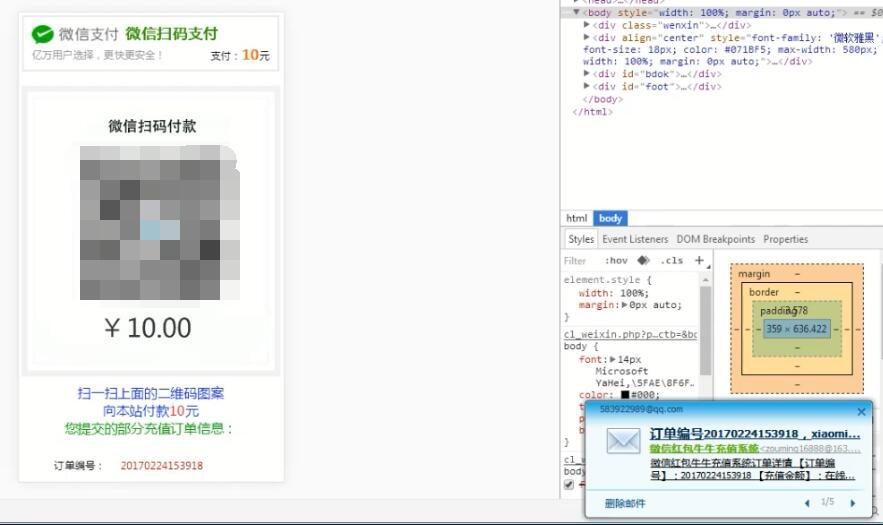Screen dimensions: 883x525
Task: Select the body breadcrumb element
Action: click(610, 218)
